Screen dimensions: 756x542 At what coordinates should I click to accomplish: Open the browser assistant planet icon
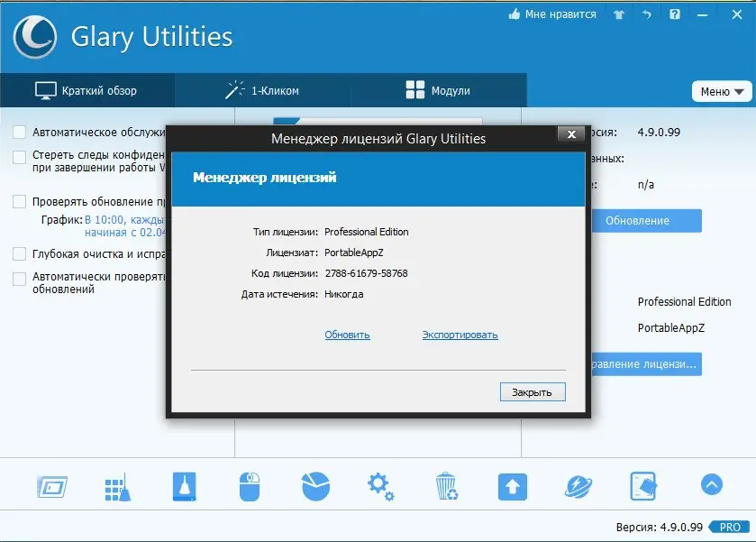(x=578, y=486)
